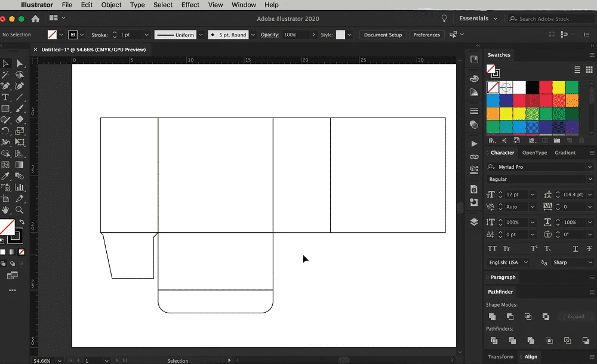The width and height of the screenshot is (597, 364).
Task: Swap fill and stroke colors
Action: pos(22,222)
